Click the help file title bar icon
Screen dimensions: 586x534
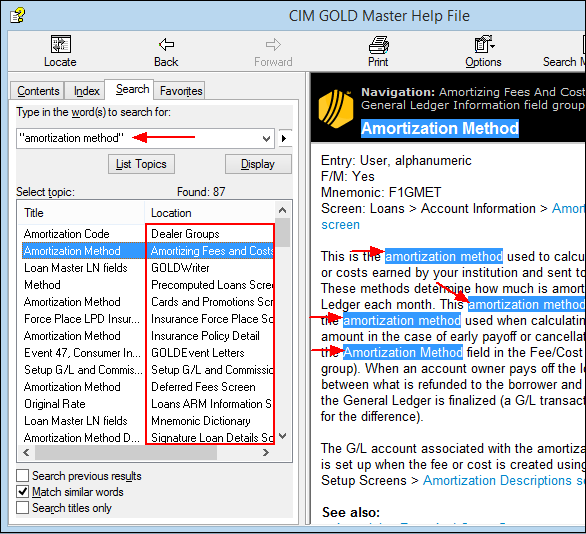coord(18,16)
